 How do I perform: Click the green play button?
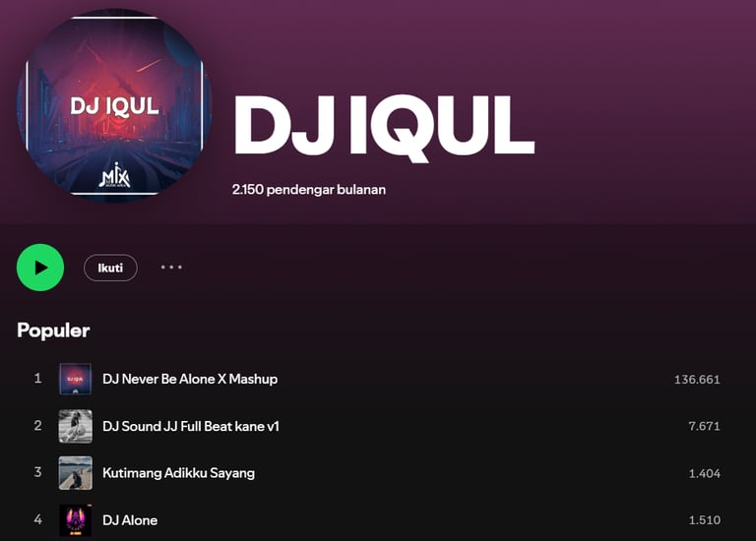[x=40, y=268]
